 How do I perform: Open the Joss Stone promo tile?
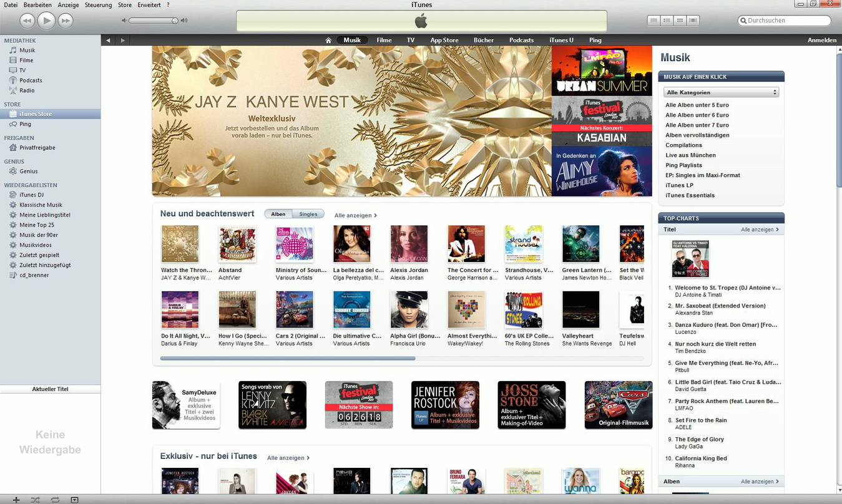click(x=532, y=405)
